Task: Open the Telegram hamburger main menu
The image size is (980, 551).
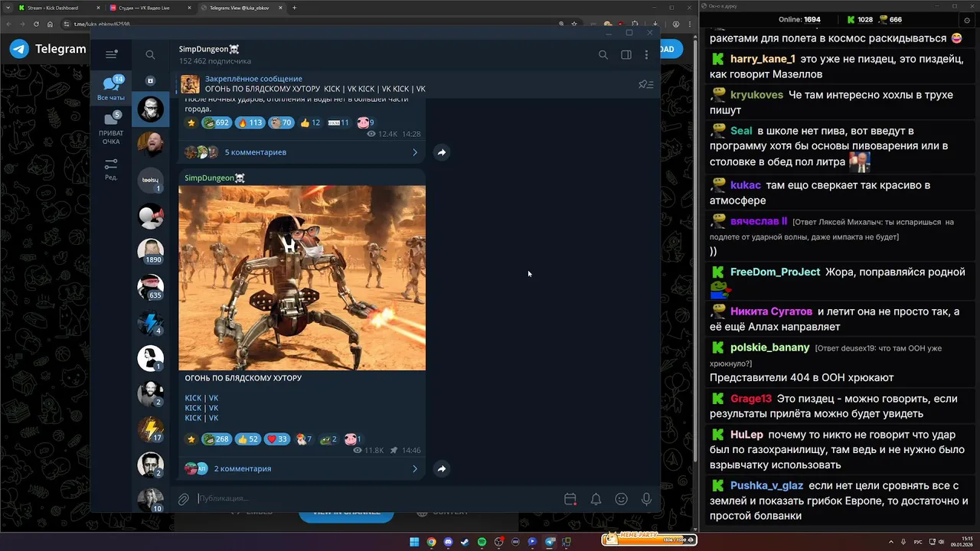Action: 112,54
